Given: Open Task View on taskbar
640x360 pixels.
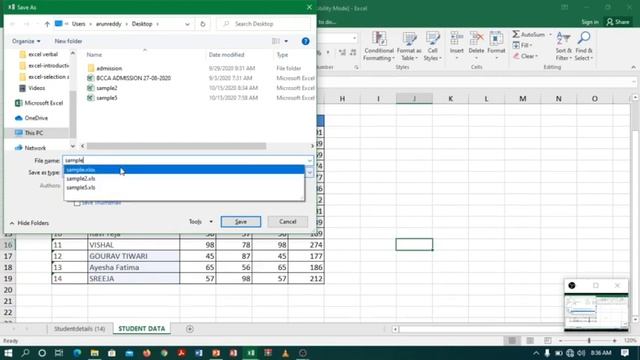Looking at the screenshot, I should (x=59, y=353).
